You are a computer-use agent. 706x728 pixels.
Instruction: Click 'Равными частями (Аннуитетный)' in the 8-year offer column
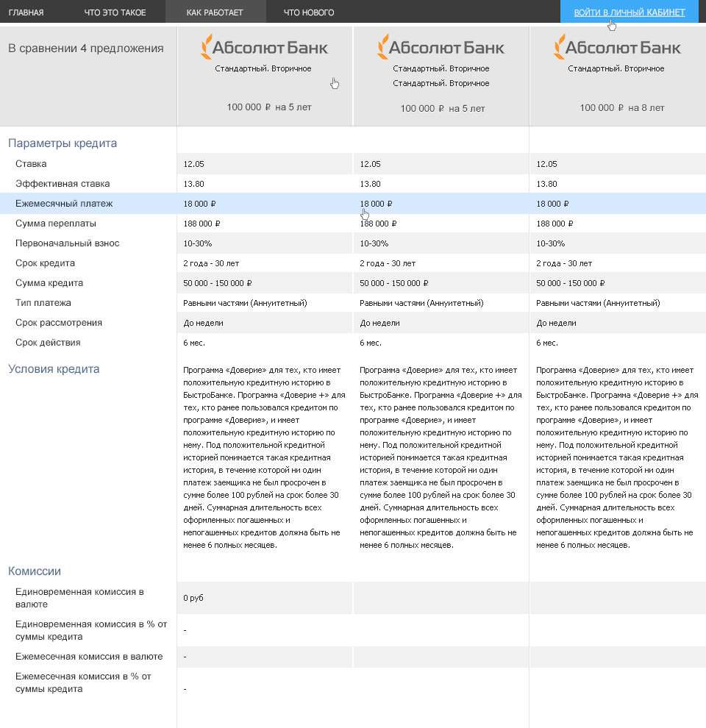[598, 303]
